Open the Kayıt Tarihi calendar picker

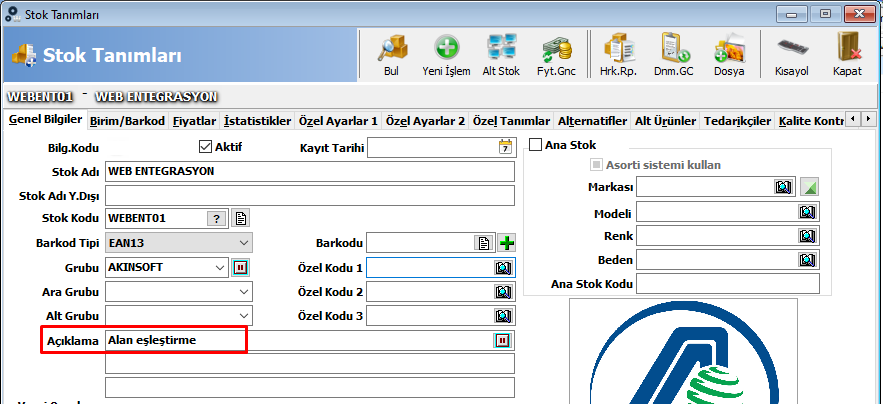click(x=506, y=148)
